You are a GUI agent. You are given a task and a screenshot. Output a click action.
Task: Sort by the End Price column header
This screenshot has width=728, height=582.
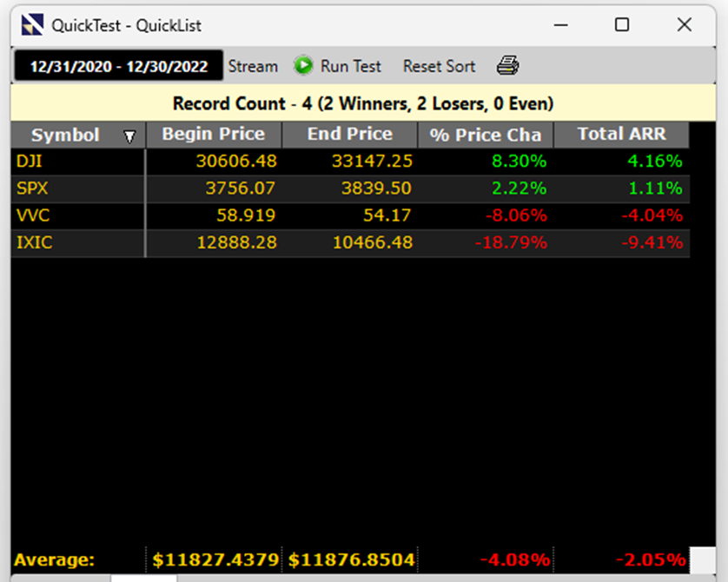click(350, 135)
